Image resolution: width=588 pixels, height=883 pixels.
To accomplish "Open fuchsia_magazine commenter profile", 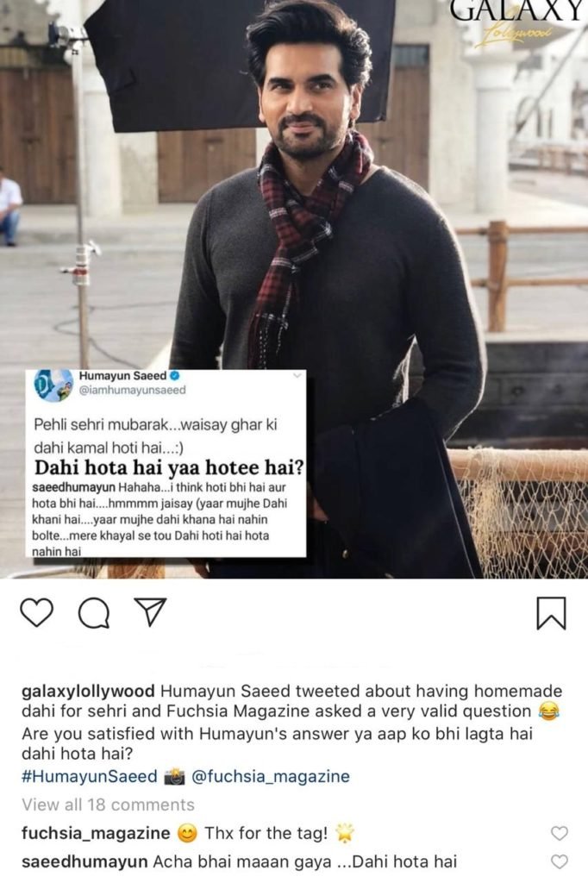I will [96, 834].
